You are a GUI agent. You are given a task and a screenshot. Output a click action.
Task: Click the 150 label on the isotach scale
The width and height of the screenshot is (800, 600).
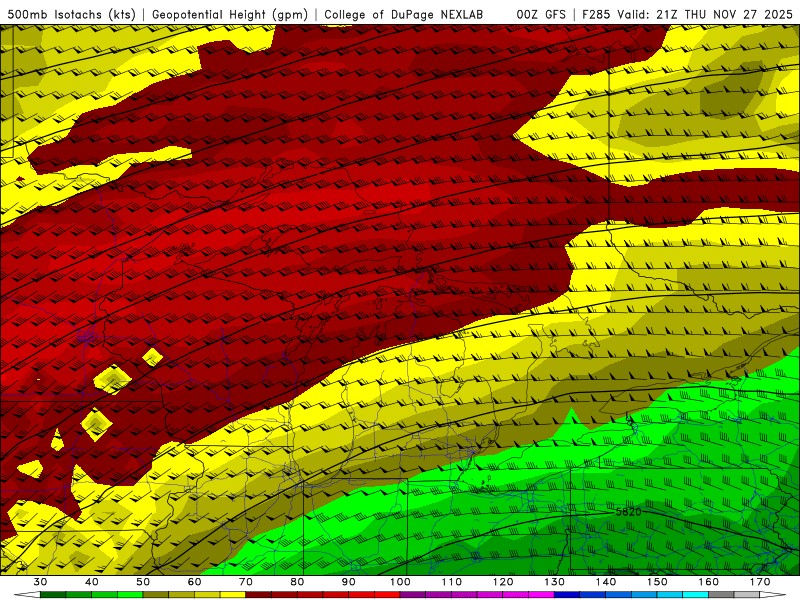(x=657, y=582)
